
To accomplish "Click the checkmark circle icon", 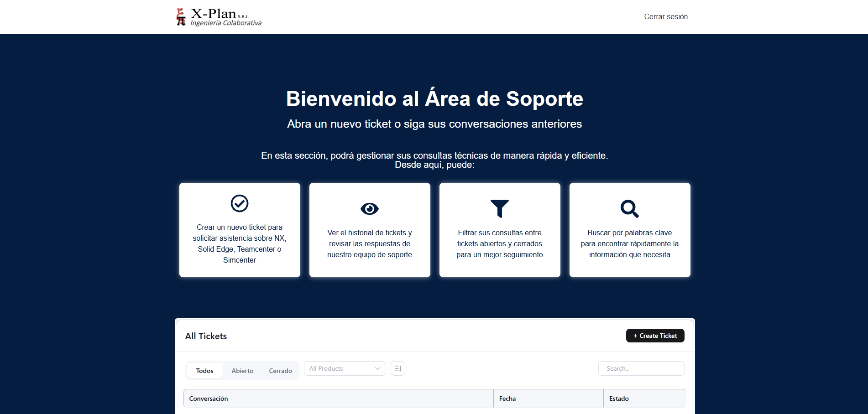I will (240, 203).
